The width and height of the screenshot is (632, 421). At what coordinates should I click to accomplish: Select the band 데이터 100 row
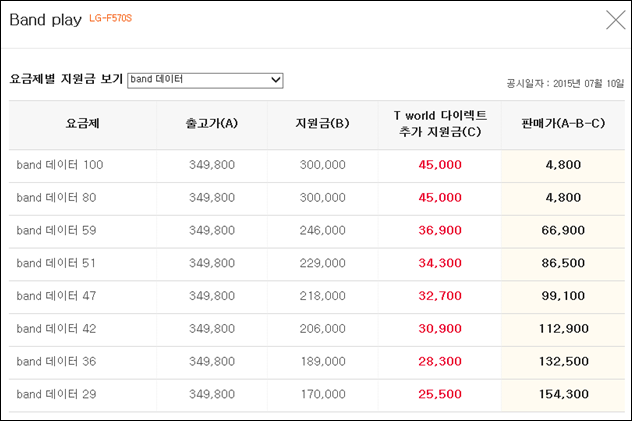click(x=317, y=165)
